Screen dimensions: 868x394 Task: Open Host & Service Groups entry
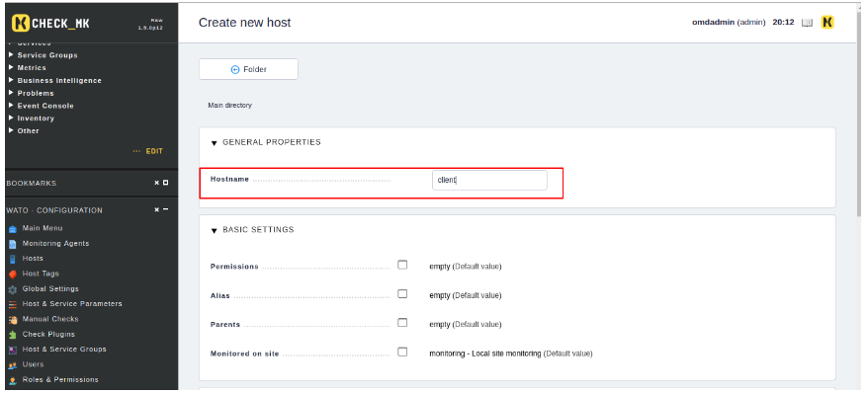tap(64, 350)
